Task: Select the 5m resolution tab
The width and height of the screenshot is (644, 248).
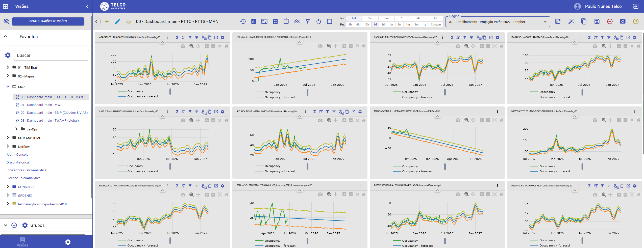Action: (386, 18)
